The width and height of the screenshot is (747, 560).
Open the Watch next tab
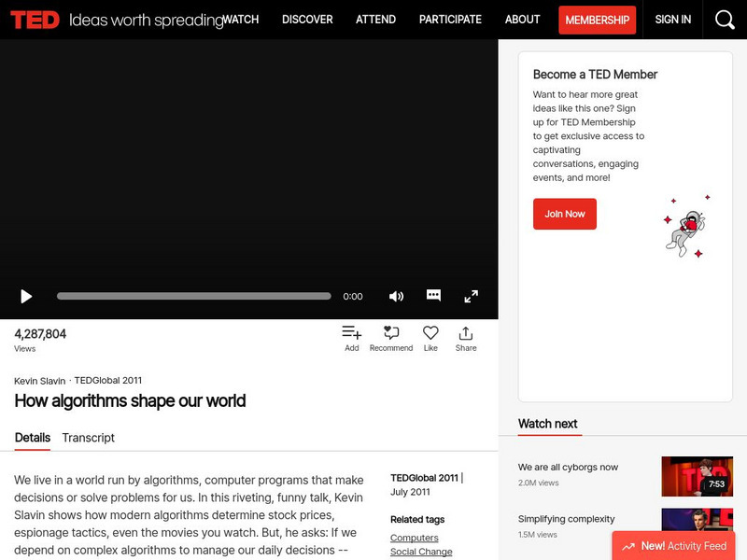(547, 424)
